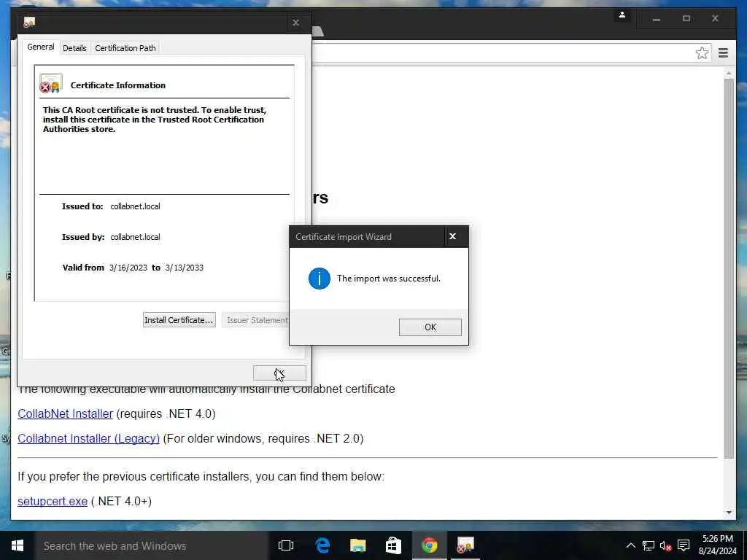The width and height of the screenshot is (747, 560).
Task: Open the CollabNet Installer link
Action: [65, 414]
